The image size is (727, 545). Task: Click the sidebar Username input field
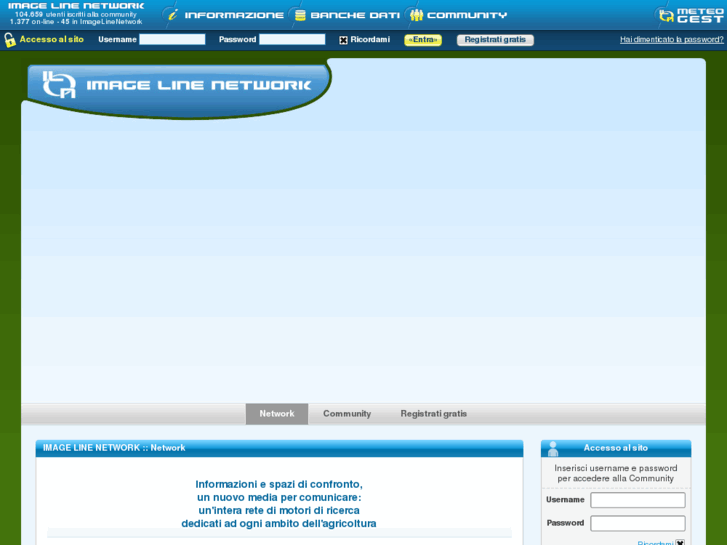tap(638, 500)
